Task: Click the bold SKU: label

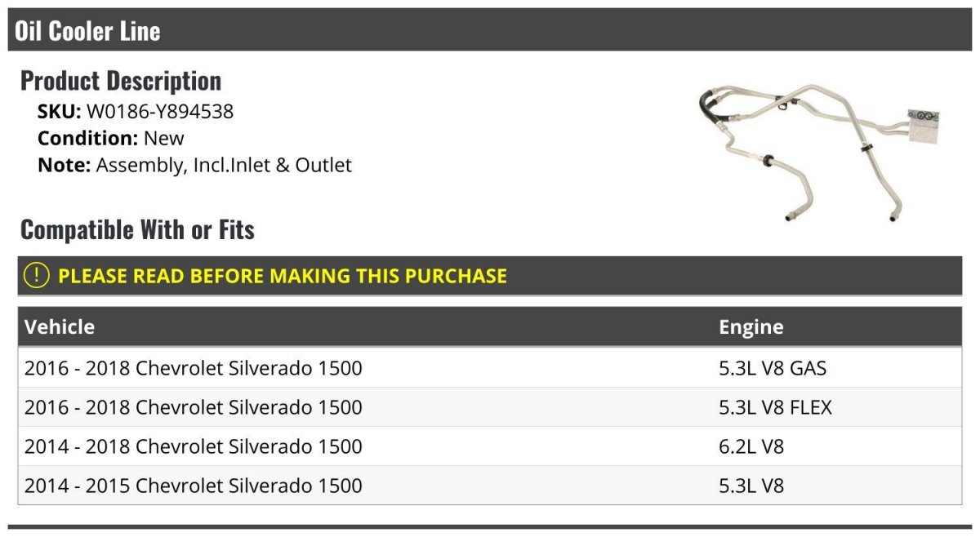Action: [59, 111]
